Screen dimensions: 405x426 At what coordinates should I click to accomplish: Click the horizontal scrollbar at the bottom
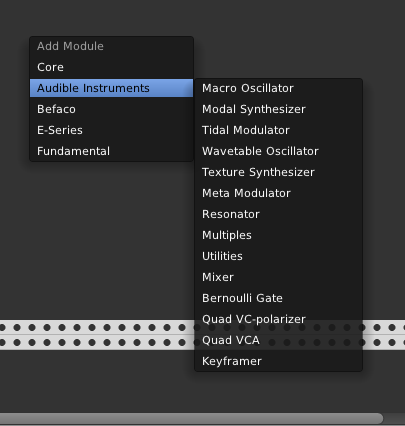191,418
